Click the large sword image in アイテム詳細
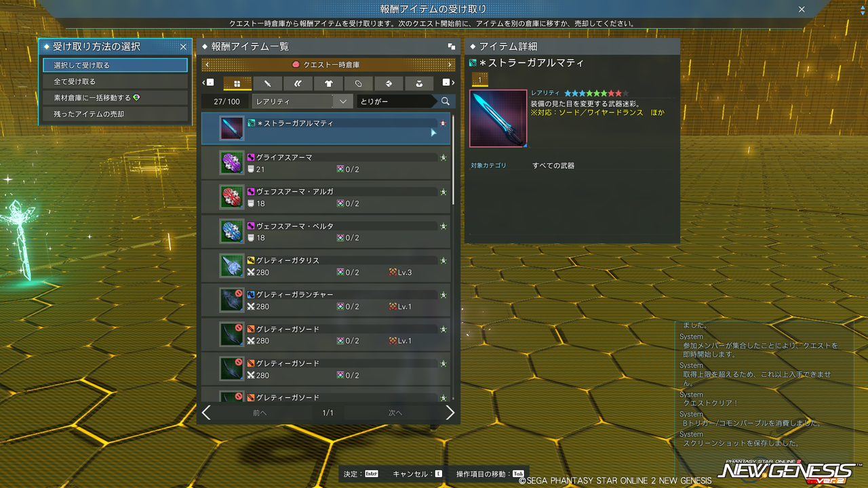Screen dimensions: 868x488 click(498, 119)
